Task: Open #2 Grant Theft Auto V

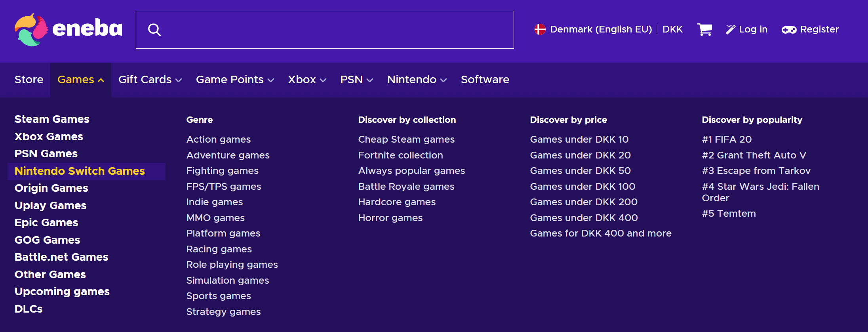Action: [754, 155]
